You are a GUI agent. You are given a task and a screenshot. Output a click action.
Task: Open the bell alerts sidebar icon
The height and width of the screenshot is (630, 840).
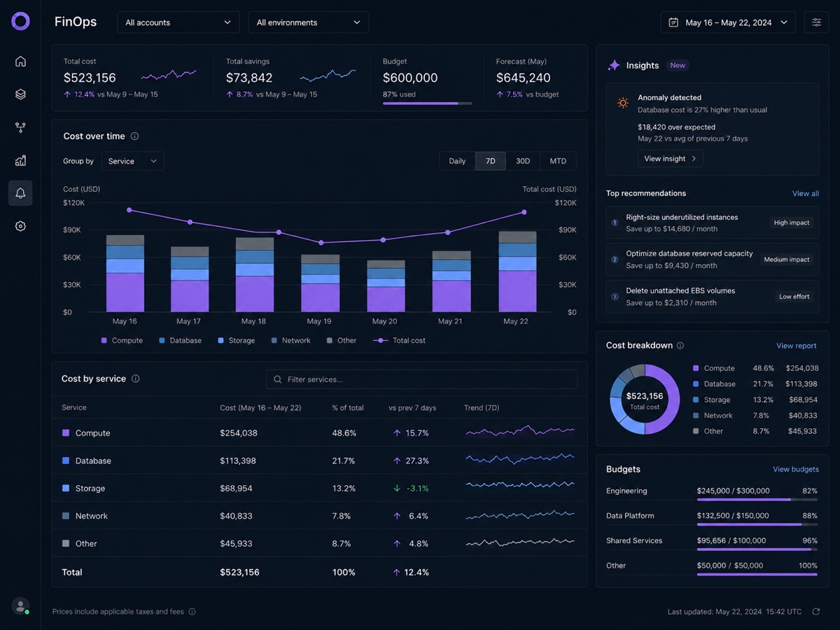(20, 193)
